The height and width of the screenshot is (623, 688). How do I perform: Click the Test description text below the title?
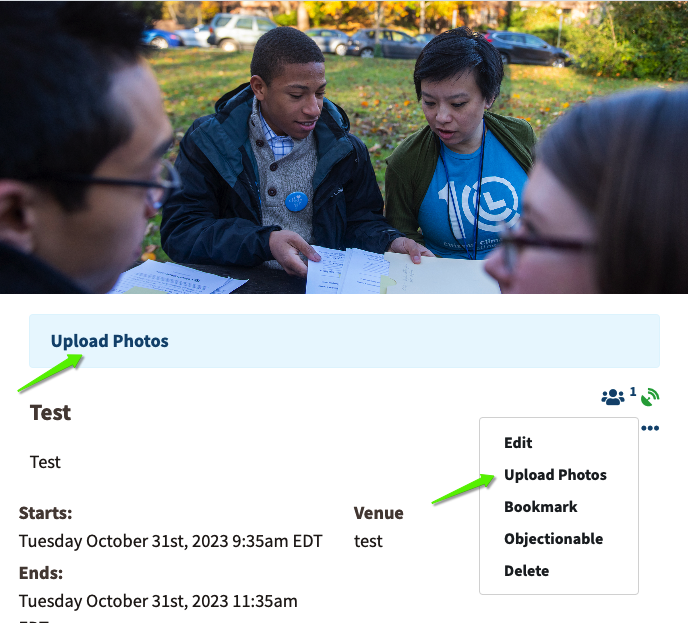point(45,462)
